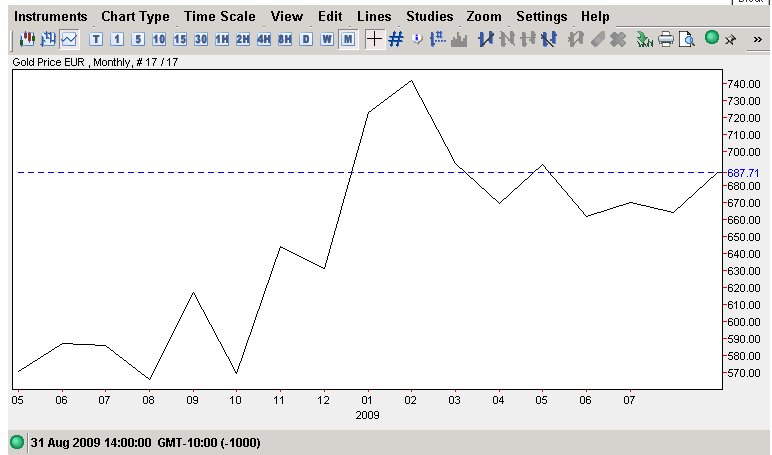This screenshot has width=772, height=455.
Task: Open the print preview icon
Action: [x=686, y=39]
